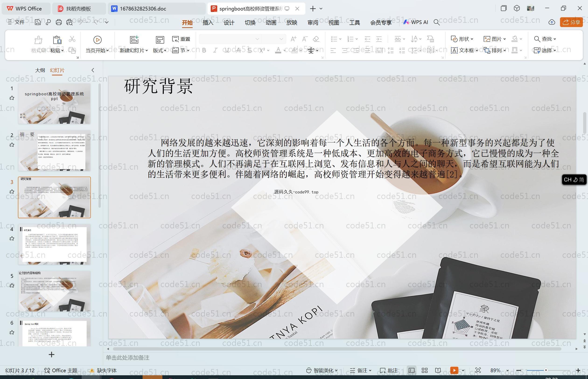Image resolution: width=588 pixels, height=379 pixels.
Task: Toggle Italic formatting
Action: [215, 50]
